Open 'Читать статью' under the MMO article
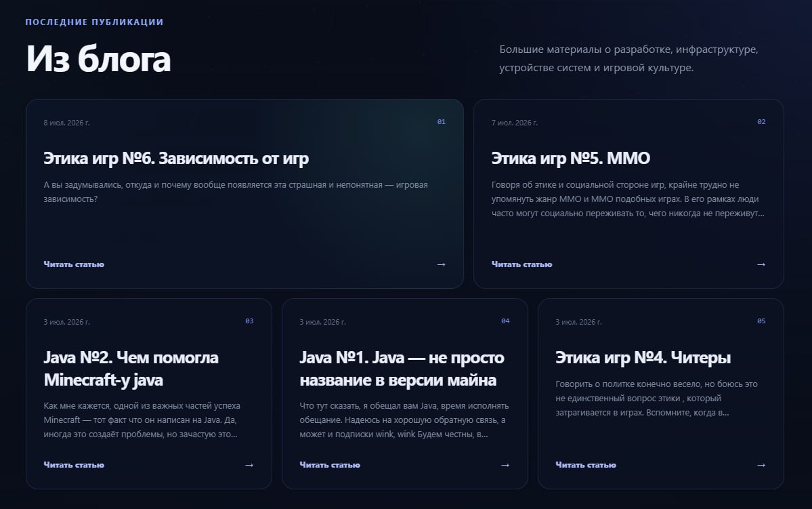 click(521, 264)
